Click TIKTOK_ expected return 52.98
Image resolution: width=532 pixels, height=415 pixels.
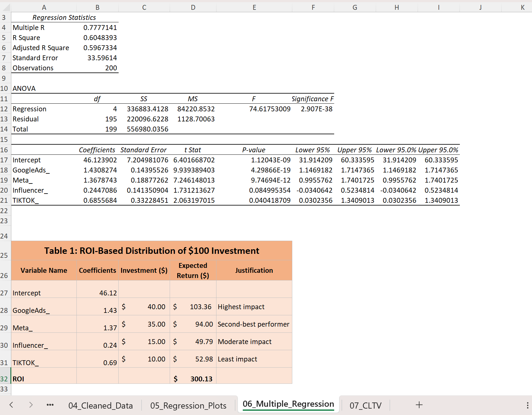click(x=193, y=359)
